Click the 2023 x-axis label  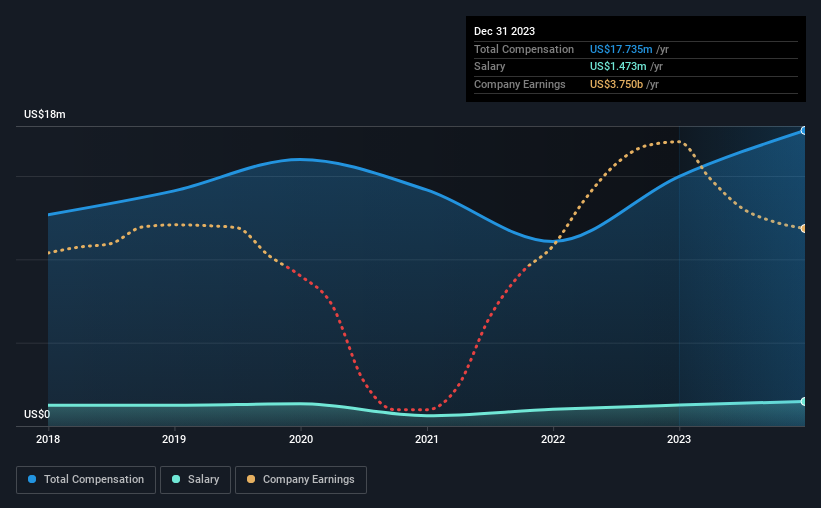pos(679,439)
